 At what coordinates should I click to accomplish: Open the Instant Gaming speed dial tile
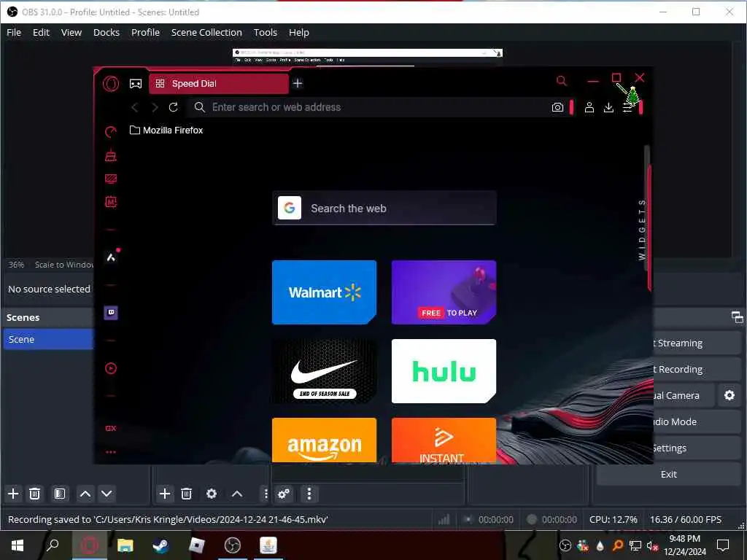[444, 440]
